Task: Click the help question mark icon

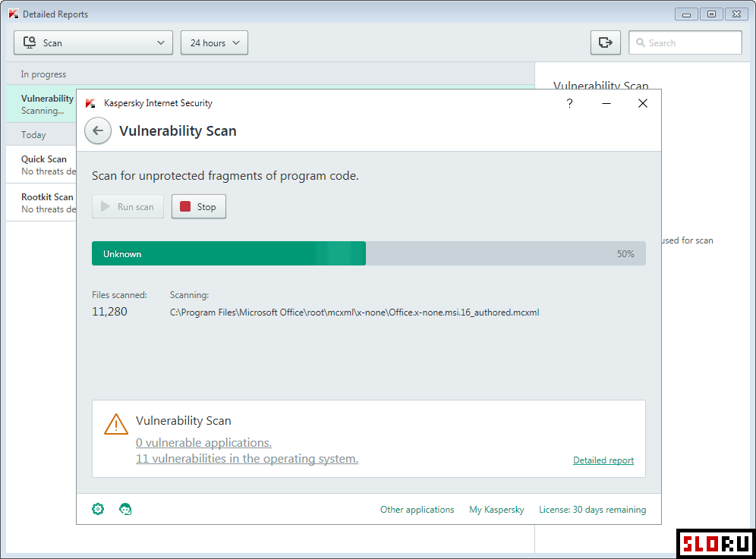Action: tap(569, 103)
